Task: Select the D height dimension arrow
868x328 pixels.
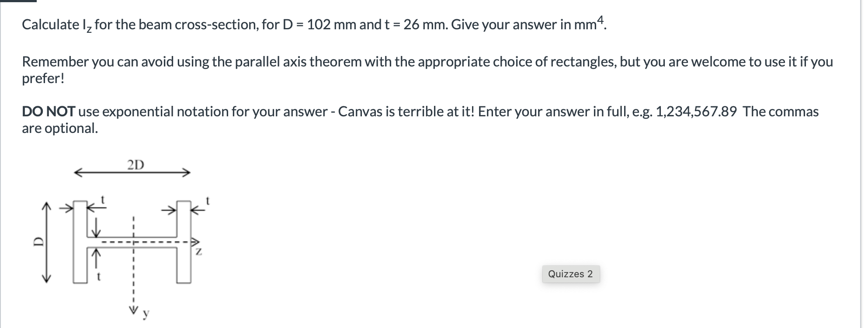Action: [46, 241]
